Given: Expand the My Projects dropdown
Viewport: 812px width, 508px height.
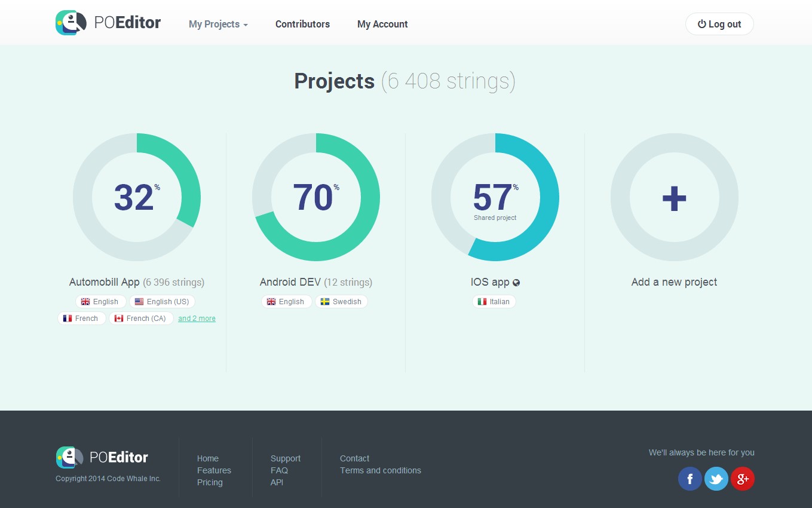Looking at the screenshot, I should 218,25.
